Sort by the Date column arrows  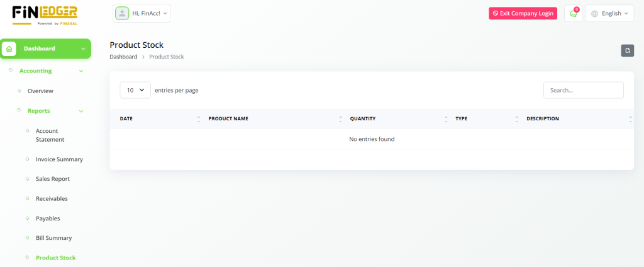coord(199,118)
